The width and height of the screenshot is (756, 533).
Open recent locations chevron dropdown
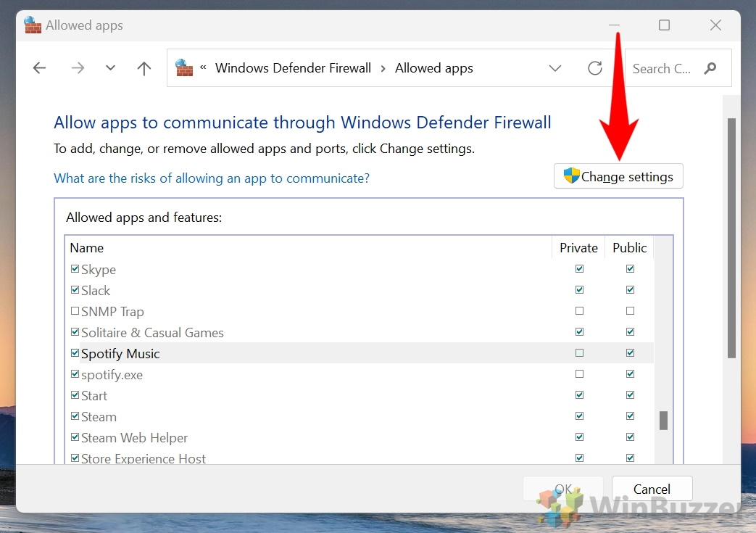110,68
